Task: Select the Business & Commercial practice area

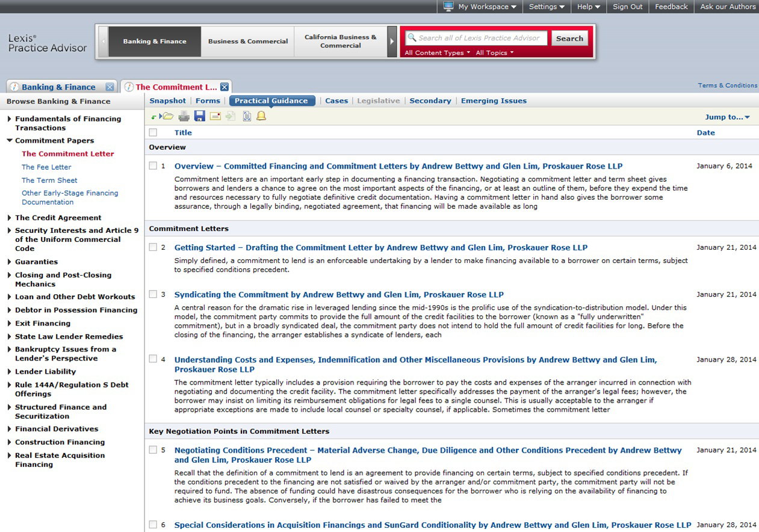Action: click(248, 42)
